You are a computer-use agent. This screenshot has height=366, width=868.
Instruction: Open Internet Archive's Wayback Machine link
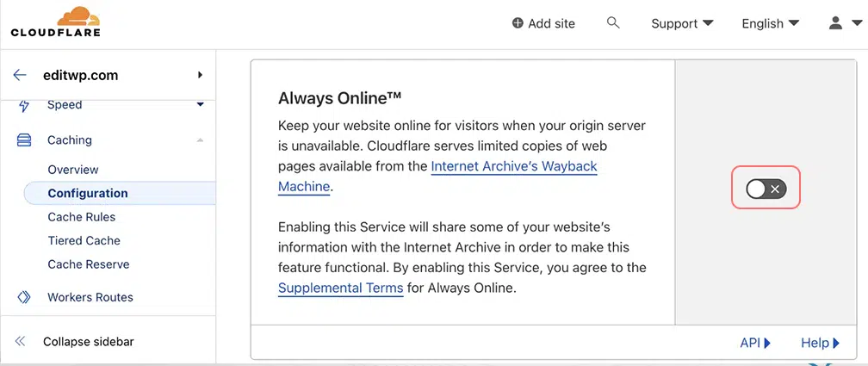tap(513, 166)
